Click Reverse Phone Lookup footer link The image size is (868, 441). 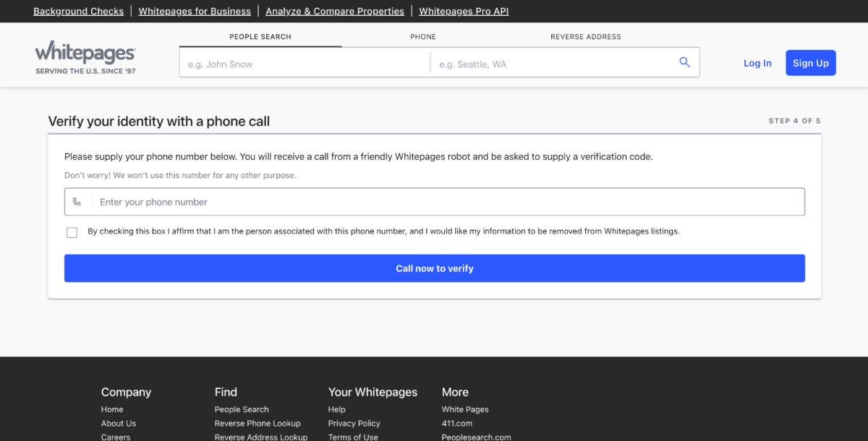click(258, 424)
